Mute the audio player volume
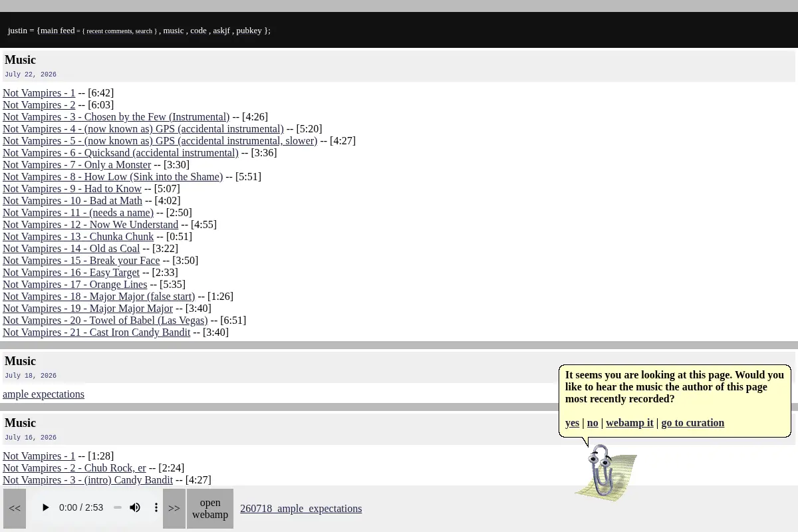This screenshot has height=532, width=798. click(135, 507)
